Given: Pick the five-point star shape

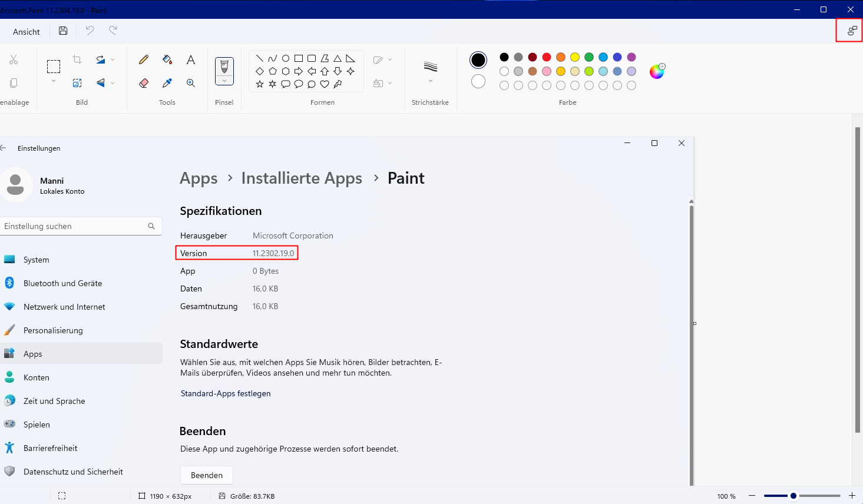Looking at the screenshot, I should (260, 84).
